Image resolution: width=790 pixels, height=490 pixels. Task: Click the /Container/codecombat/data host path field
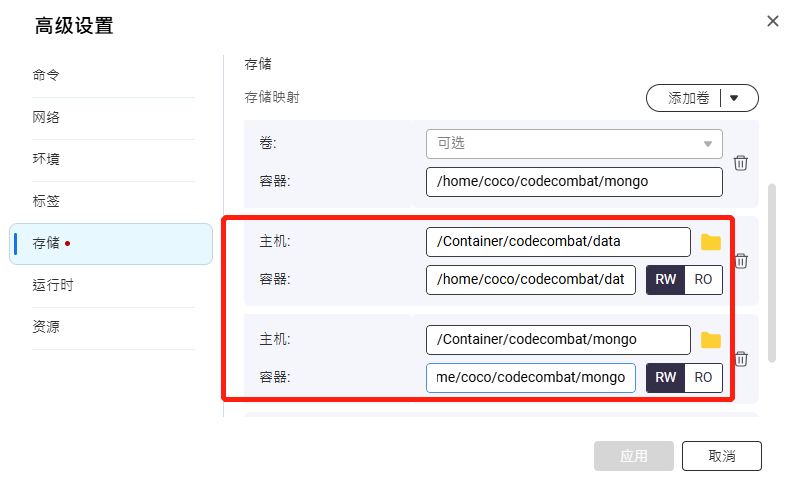(558, 242)
